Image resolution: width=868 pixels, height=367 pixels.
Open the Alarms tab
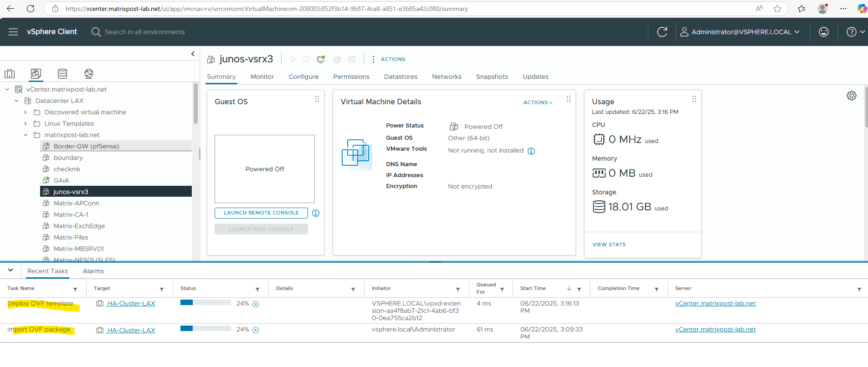point(93,271)
